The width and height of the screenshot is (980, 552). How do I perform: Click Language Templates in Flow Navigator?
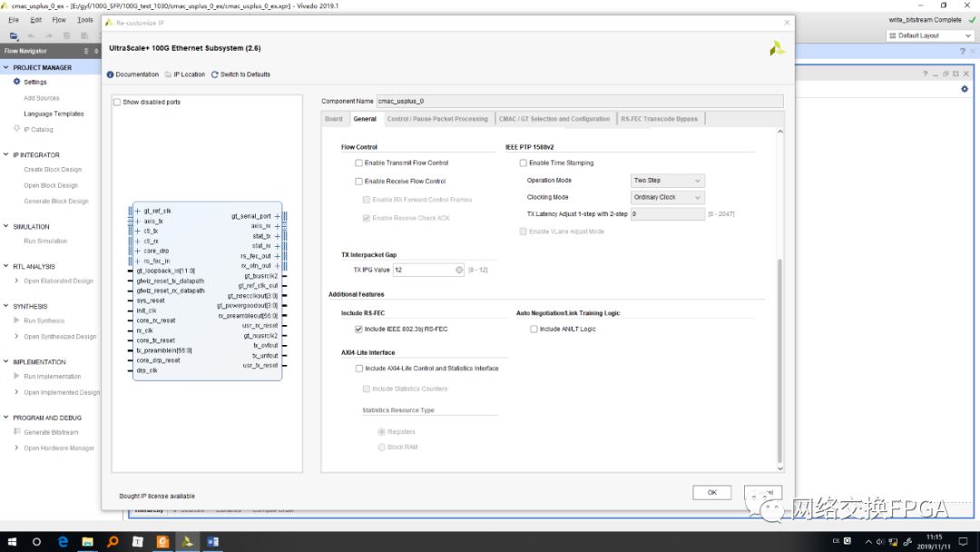54,113
